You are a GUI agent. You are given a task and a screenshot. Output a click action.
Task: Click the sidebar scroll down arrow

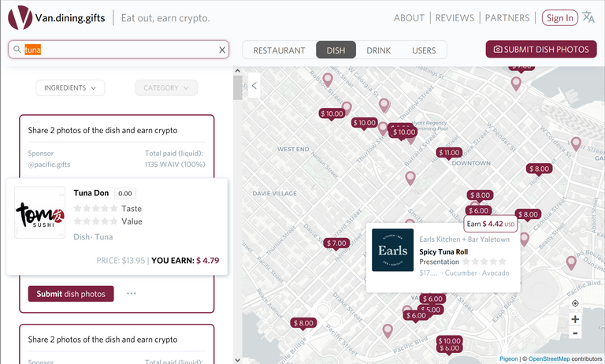click(238, 360)
